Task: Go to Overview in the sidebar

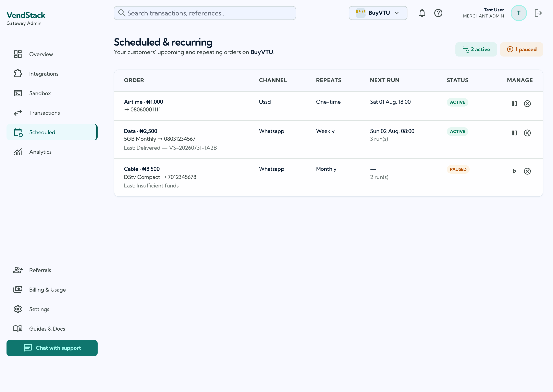Action: pos(52,54)
